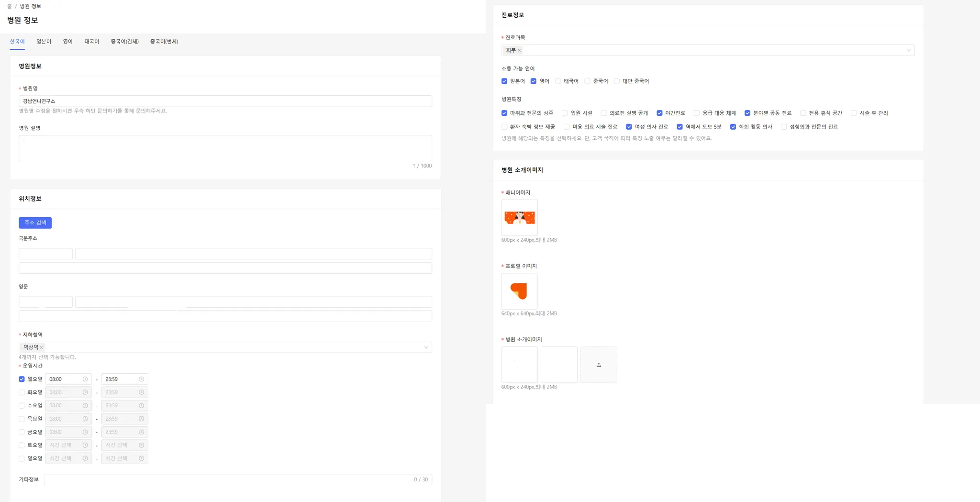Uncheck the 야간진료 feature checkbox

pyautogui.click(x=659, y=113)
